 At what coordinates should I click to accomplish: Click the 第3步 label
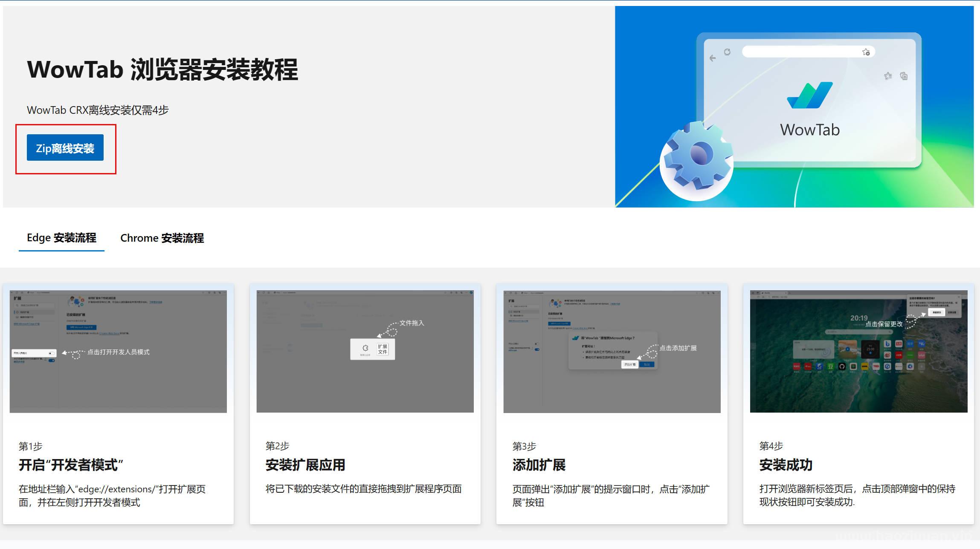coord(525,446)
